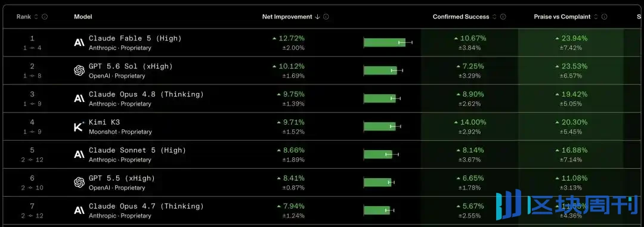Click the OpenAI logo beside GPT 5.6 Sol
Screen dimensions: 644x227
[x=79, y=71]
